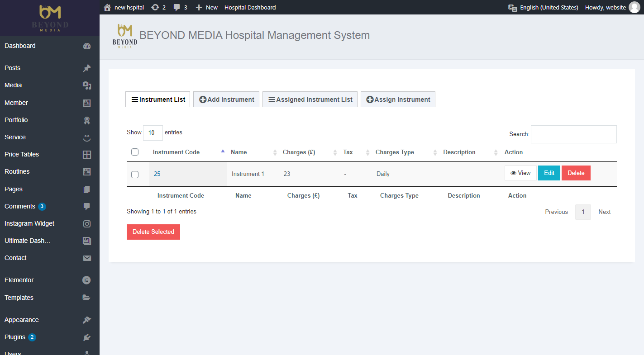The image size is (644, 355).
Task: Click the Instagram Widget icon in sidebar
Action: click(x=87, y=224)
